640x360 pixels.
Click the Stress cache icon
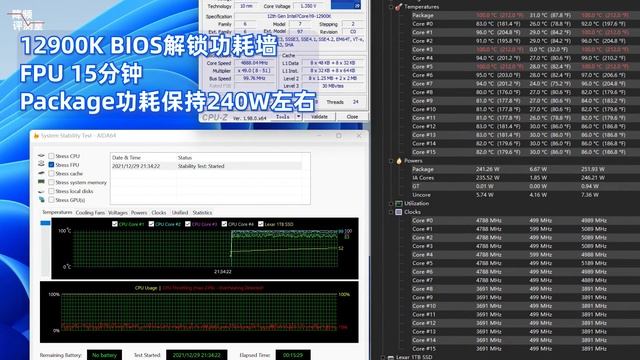[41, 173]
